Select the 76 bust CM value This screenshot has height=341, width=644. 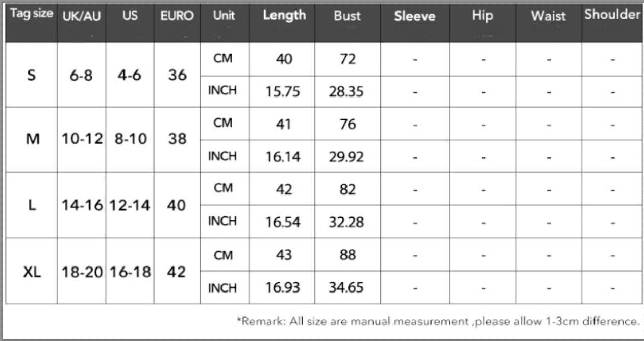348,124
